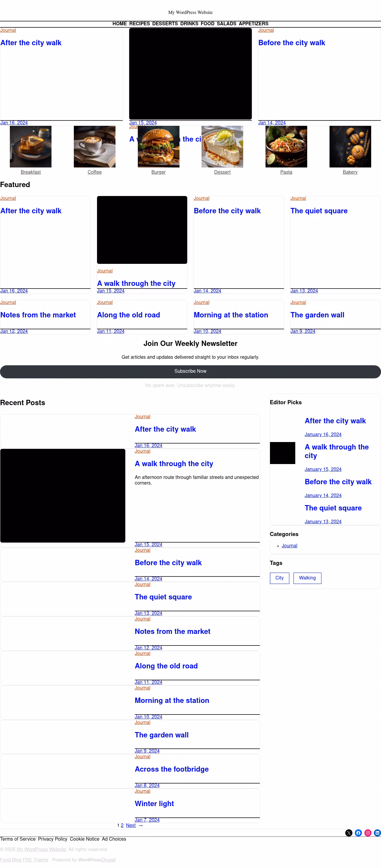Viewport: 381px width, 868px height.
Task: Open the Instagram social icon
Action: [x=368, y=833]
